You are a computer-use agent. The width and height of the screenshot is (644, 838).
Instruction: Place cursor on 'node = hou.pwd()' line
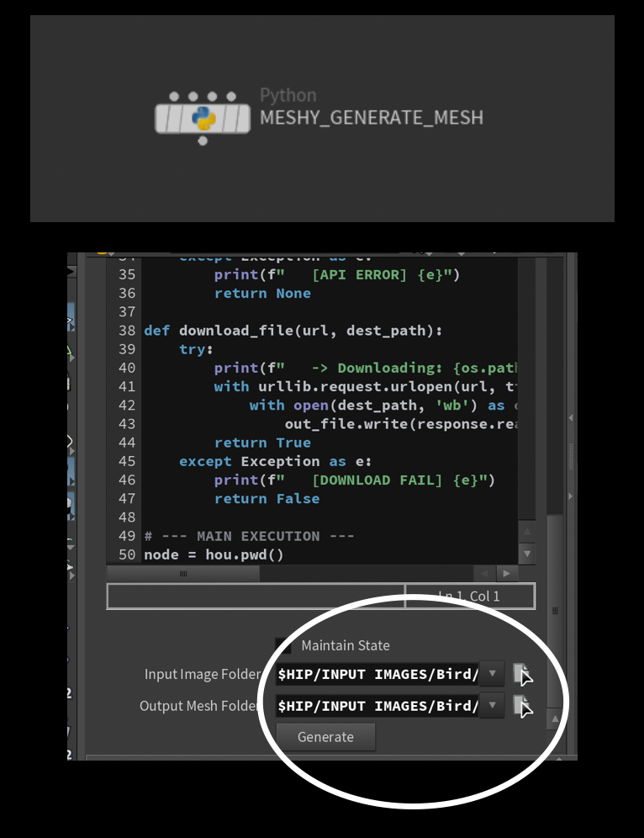pos(214,554)
